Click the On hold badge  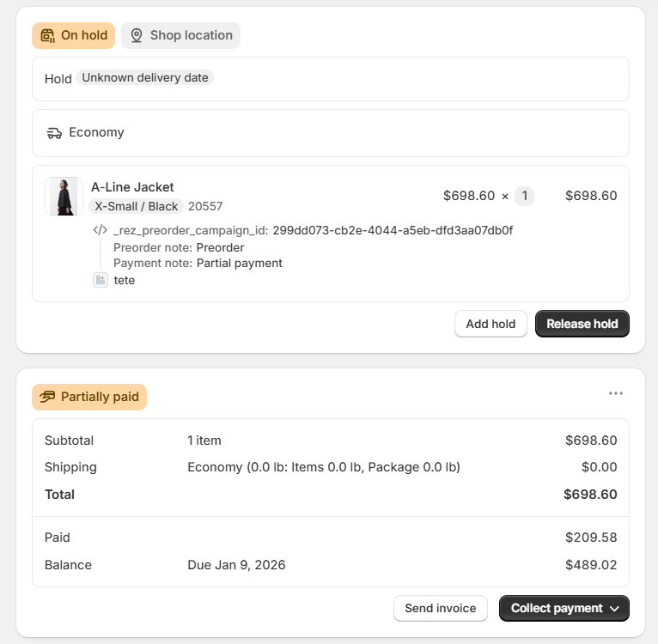point(73,35)
